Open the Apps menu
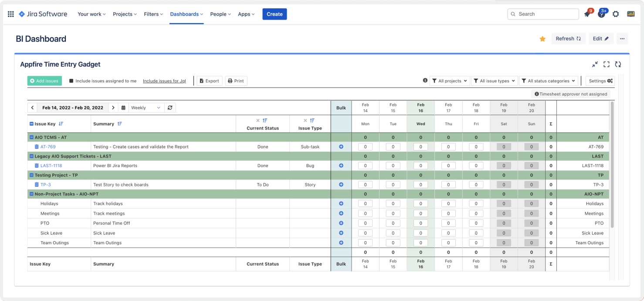Screen dimensions: 644x301 coord(246,14)
